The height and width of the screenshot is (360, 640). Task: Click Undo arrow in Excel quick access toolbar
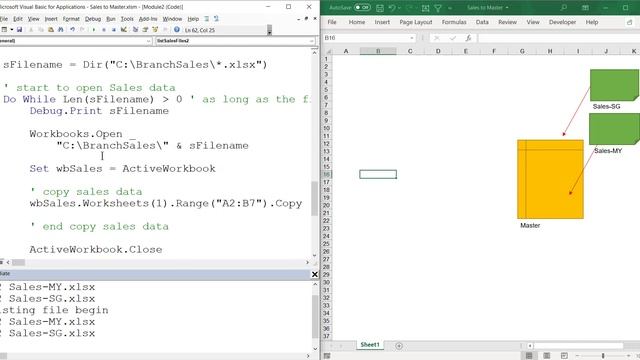coord(392,8)
